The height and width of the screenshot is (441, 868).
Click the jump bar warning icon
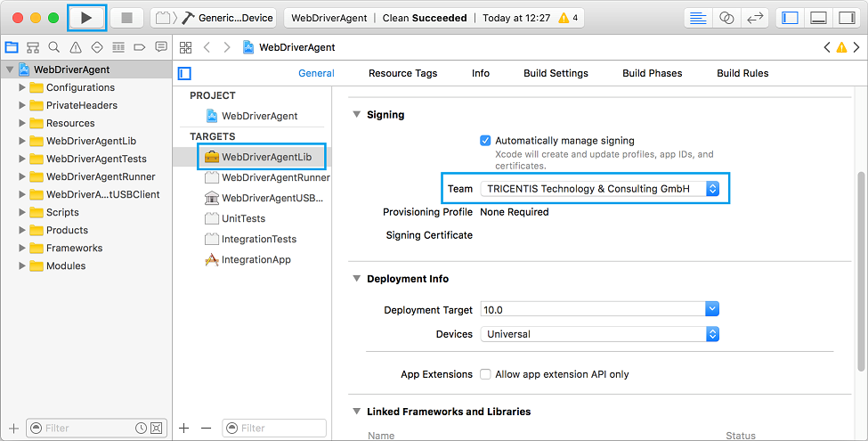click(841, 47)
